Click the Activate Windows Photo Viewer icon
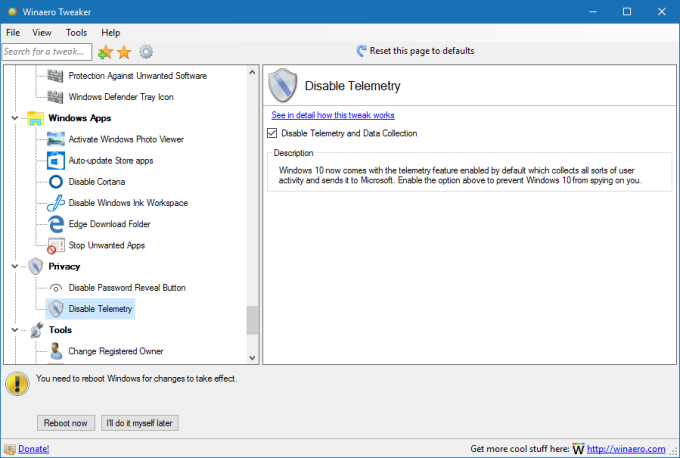The width and height of the screenshot is (680, 458). [x=56, y=139]
